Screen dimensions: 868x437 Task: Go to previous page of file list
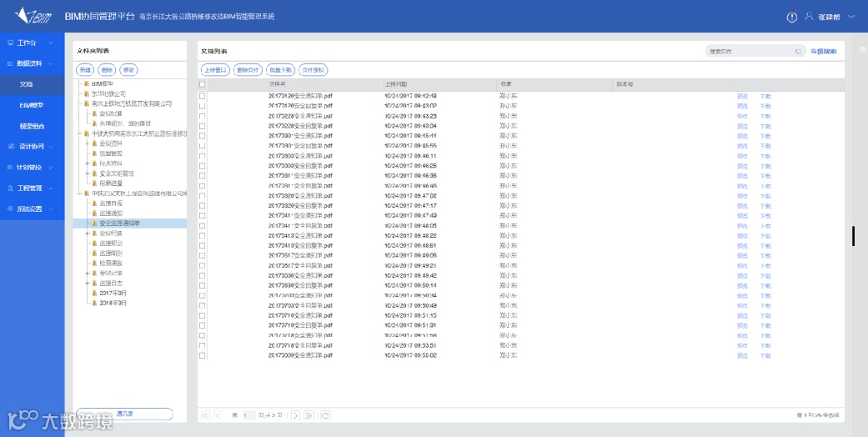(x=218, y=415)
